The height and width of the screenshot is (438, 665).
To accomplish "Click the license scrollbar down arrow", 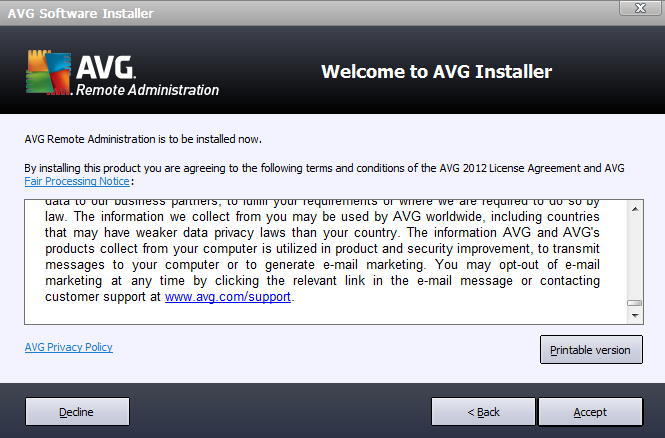I will (x=635, y=315).
